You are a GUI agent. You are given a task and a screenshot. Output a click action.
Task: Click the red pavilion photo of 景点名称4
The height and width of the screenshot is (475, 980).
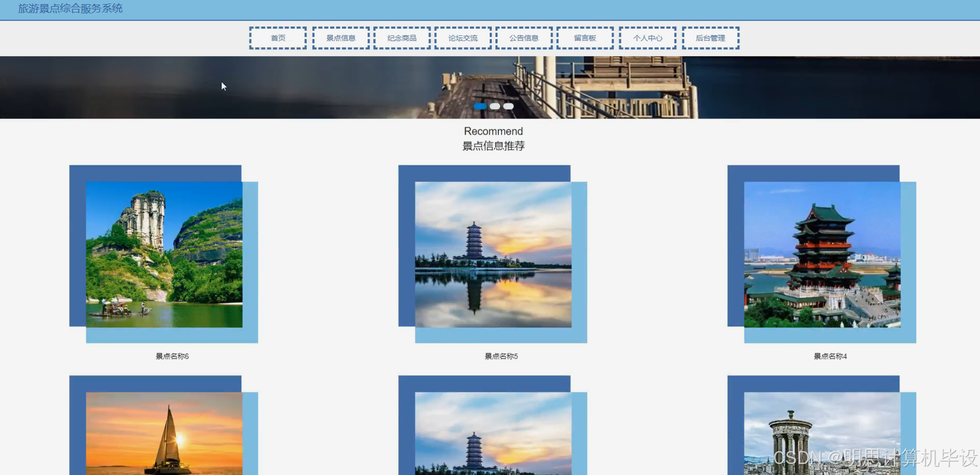823,254
